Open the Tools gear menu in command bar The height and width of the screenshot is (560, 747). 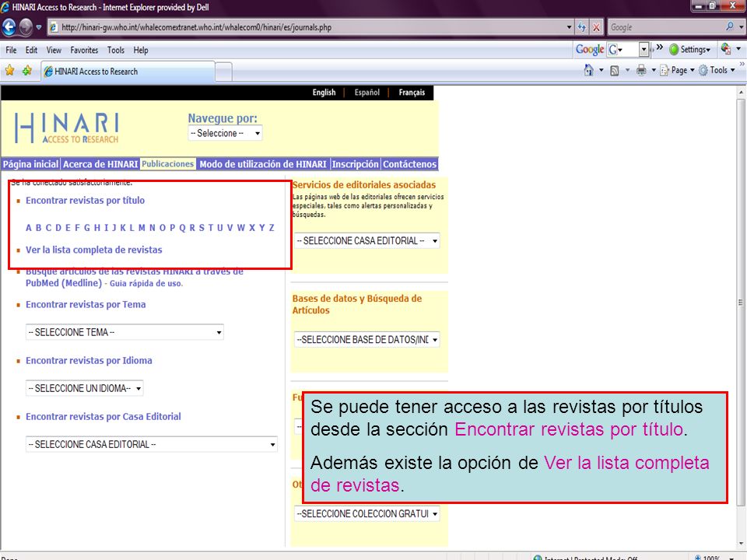coord(717,71)
